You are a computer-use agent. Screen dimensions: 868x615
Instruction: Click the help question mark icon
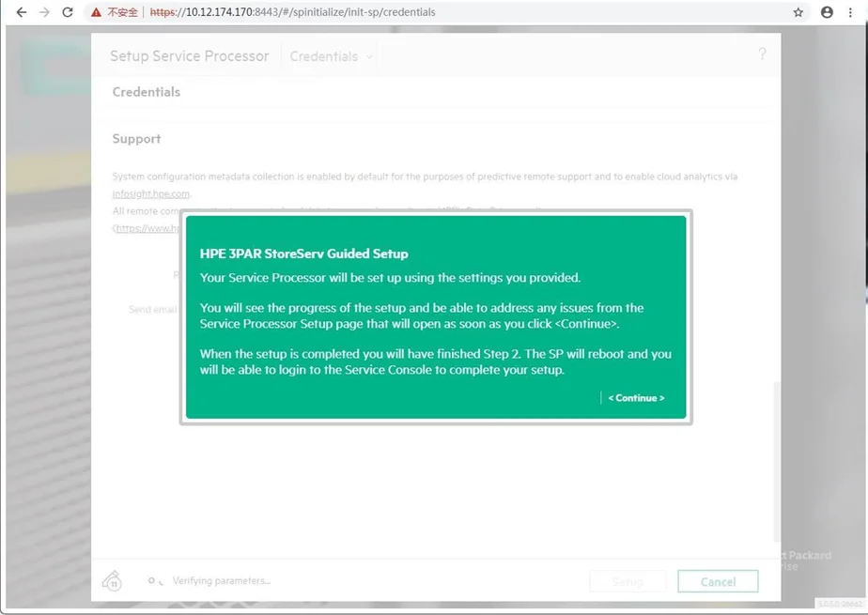[762, 54]
